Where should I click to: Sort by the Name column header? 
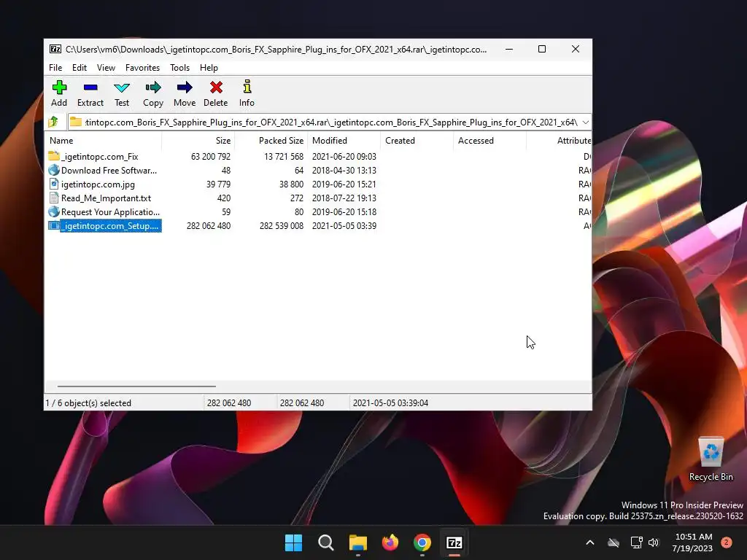[x=103, y=141]
